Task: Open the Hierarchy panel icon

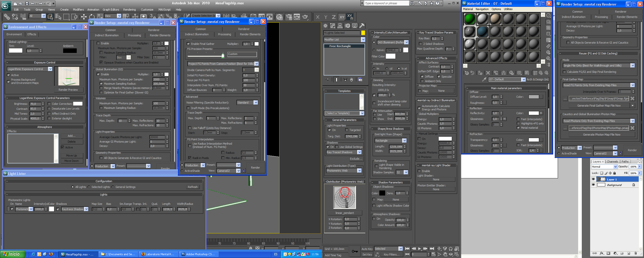Action: [340, 25]
